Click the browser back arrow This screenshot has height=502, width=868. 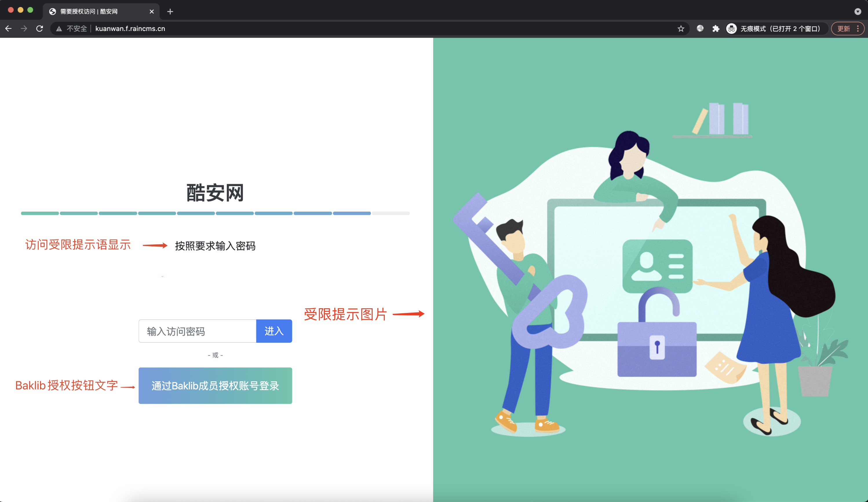point(9,29)
